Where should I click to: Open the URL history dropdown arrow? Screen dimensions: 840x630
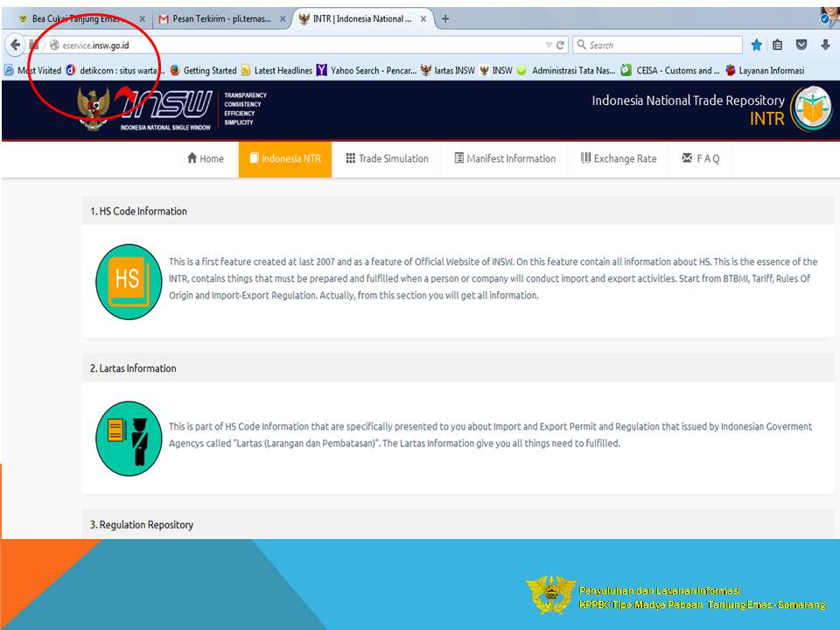549,45
